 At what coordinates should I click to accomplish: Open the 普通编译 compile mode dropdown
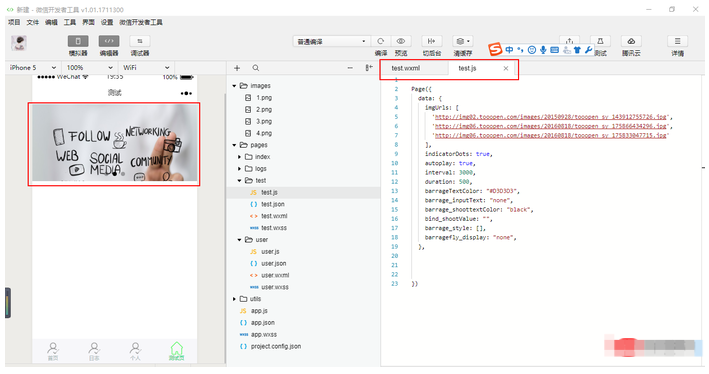tap(331, 42)
